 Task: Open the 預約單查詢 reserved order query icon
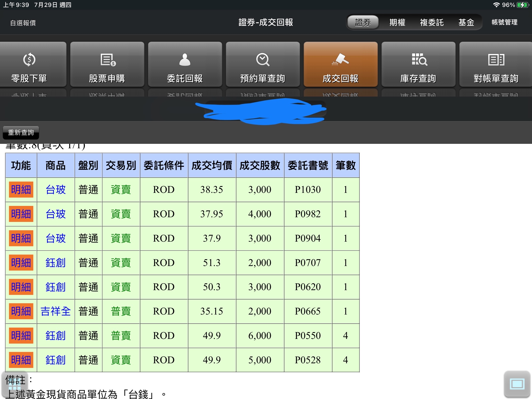point(263,60)
